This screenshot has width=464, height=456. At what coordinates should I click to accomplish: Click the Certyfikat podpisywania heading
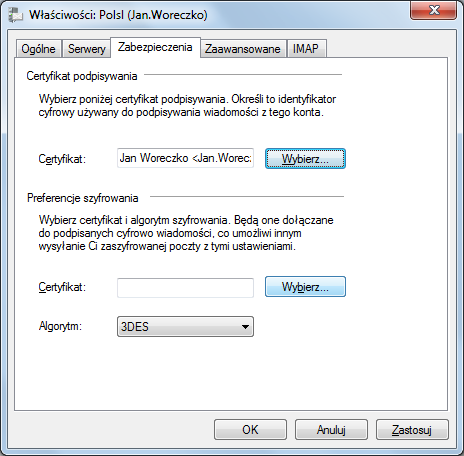coord(82,76)
